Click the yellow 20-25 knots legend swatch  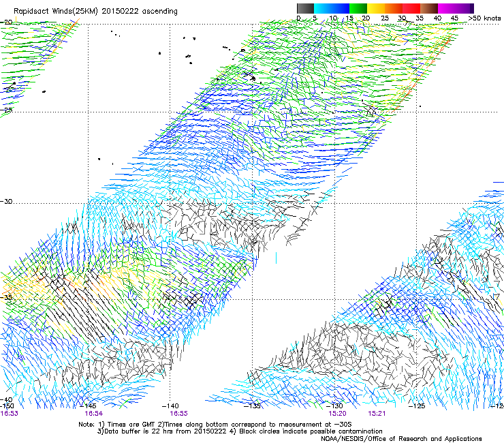(376, 8)
